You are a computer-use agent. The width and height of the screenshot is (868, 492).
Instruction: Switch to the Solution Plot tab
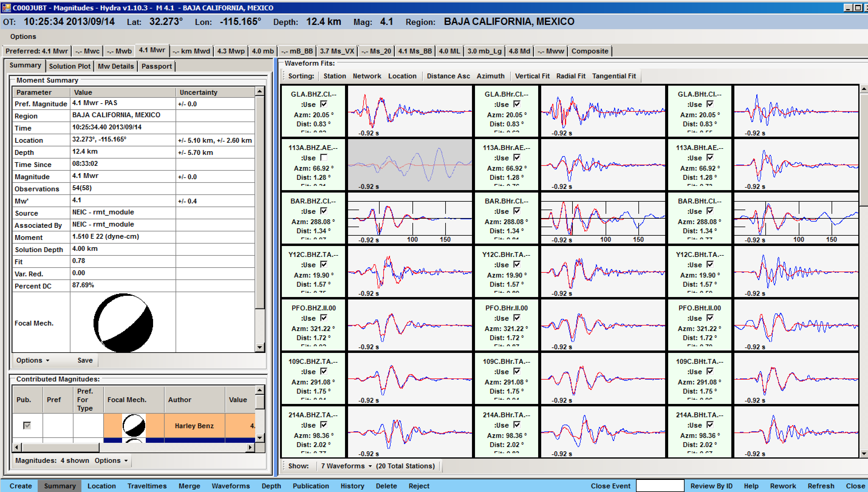(70, 66)
